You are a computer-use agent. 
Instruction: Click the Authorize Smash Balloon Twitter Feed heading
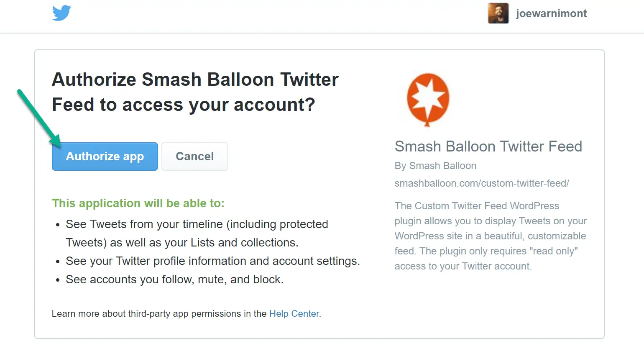tap(195, 92)
